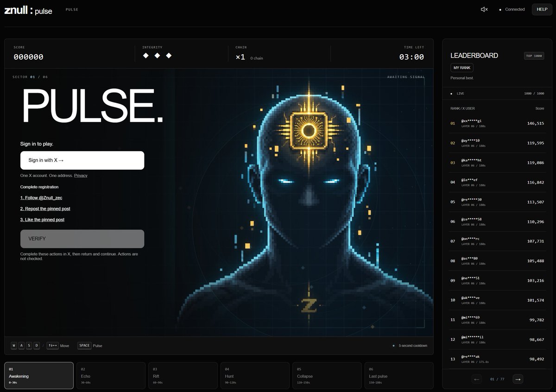Click leaderboard score 99,782
The image size is (556, 392).
537,320
